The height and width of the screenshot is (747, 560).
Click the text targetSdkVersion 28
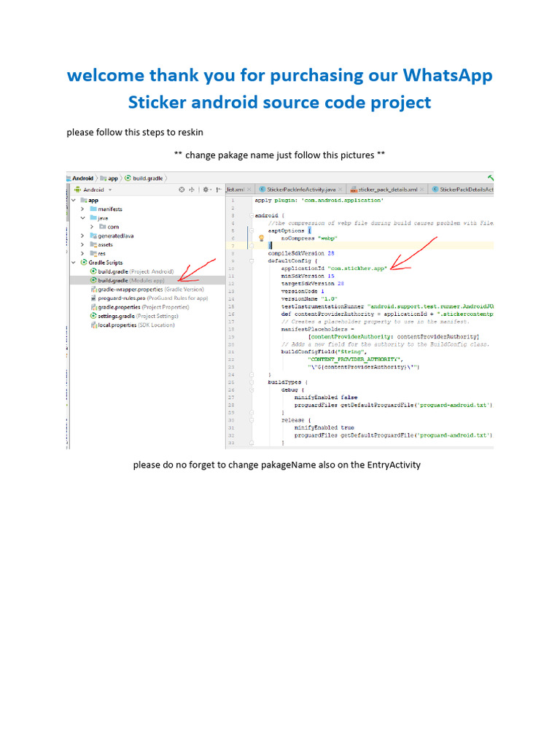click(312, 284)
